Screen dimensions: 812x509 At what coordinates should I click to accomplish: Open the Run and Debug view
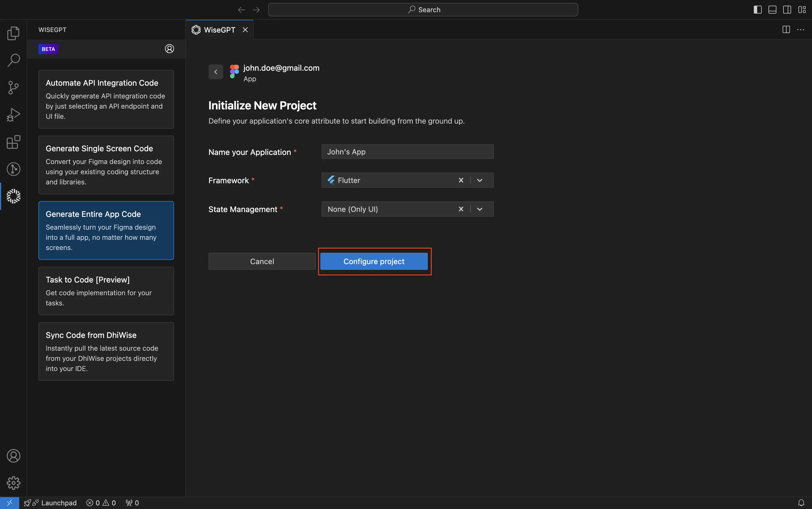pyautogui.click(x=14, y=115)
